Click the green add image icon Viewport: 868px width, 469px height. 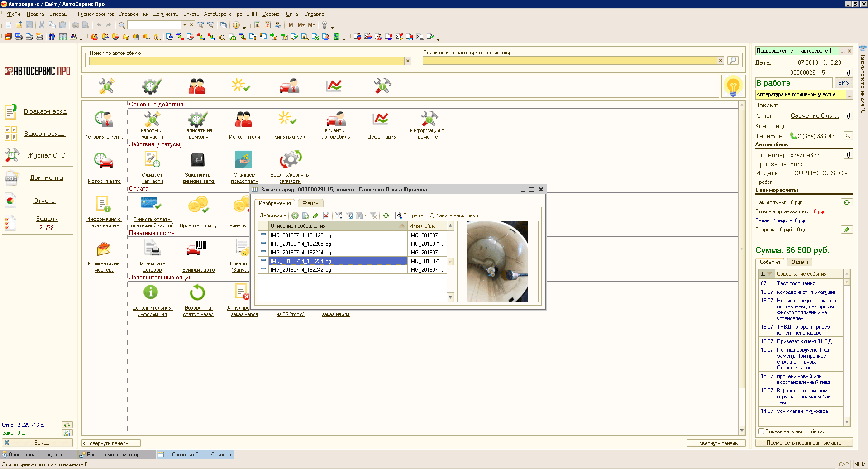pos(295,216)
